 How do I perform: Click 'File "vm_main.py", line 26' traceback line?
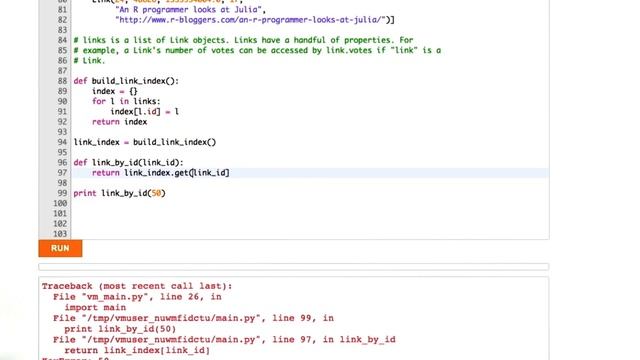click(137, 297)
